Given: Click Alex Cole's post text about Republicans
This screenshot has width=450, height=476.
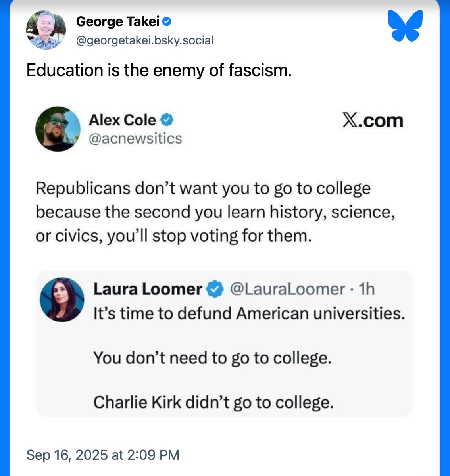Looking at the screenshot, I should [215, 212].
